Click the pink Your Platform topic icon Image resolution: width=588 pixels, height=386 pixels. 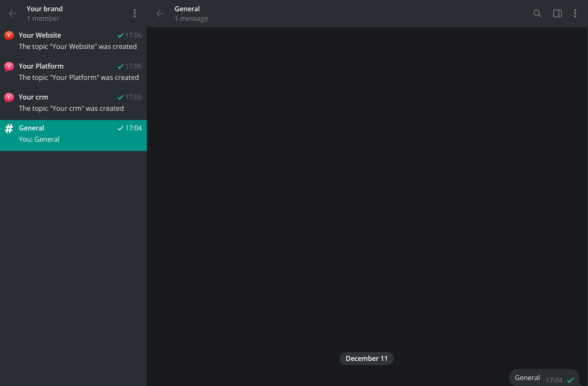pyautogui.click(x=9, y=66)
